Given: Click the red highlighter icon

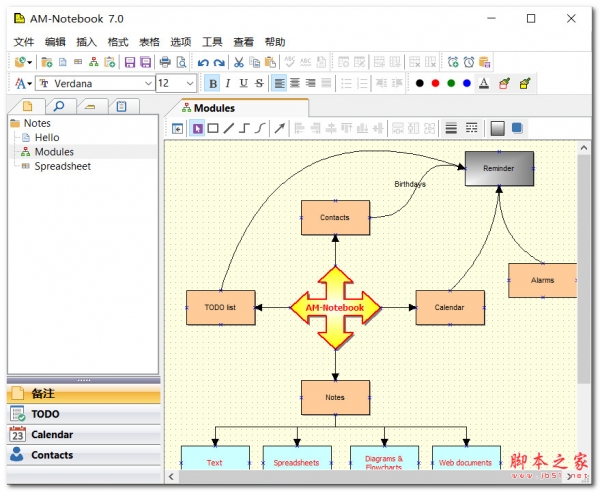Looking at the screenshot, I should (504, 83).
